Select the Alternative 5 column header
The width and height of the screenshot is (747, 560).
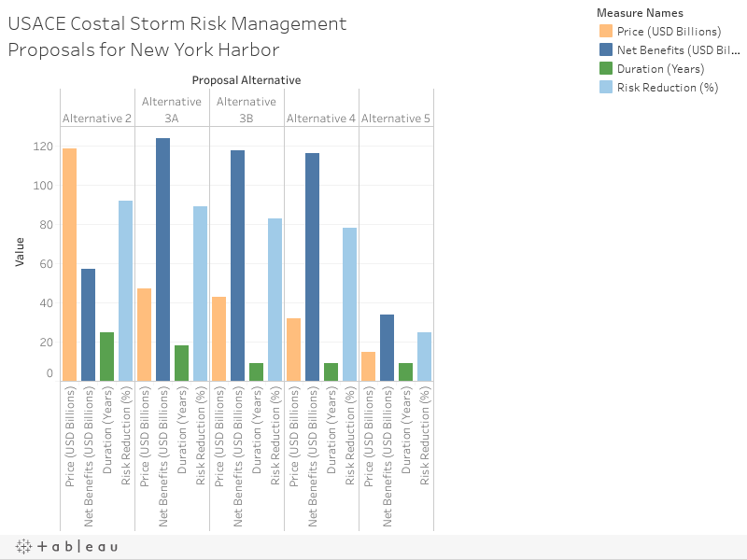[x=396, y=119]
